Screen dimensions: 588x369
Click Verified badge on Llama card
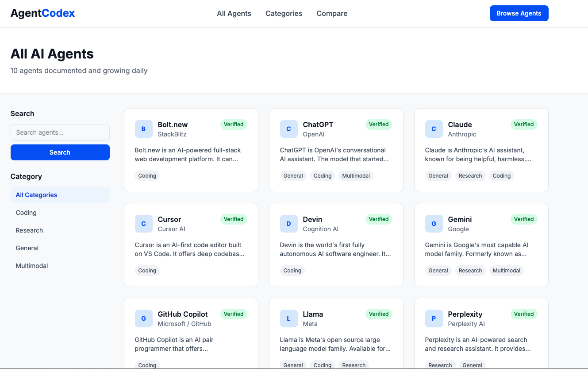[379, 314]
